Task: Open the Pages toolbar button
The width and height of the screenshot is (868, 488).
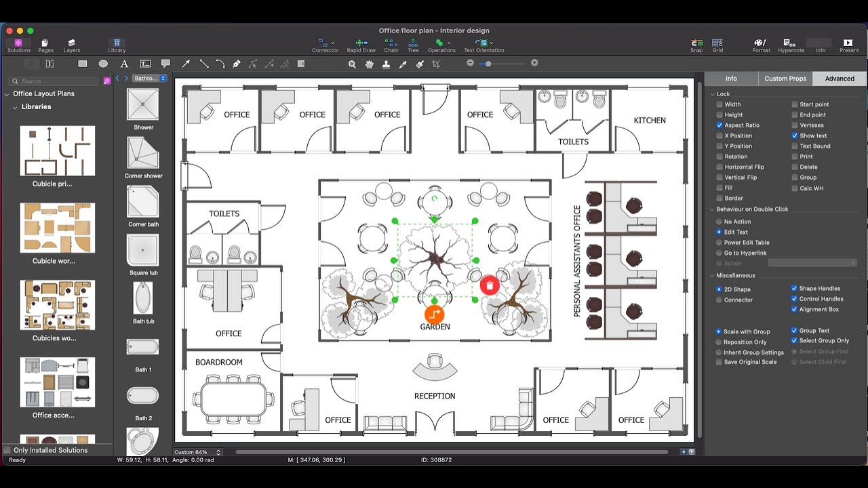Action: tap(45, 45)
